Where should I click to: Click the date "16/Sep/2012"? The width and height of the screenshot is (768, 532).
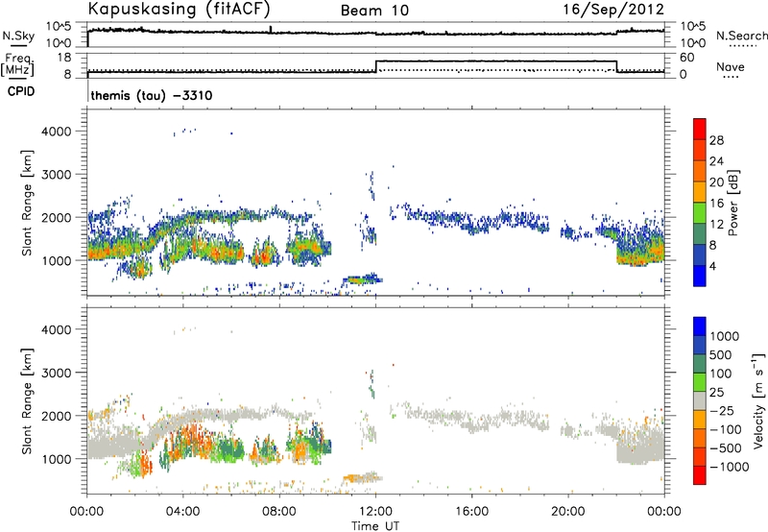click(x=613, y=10)
